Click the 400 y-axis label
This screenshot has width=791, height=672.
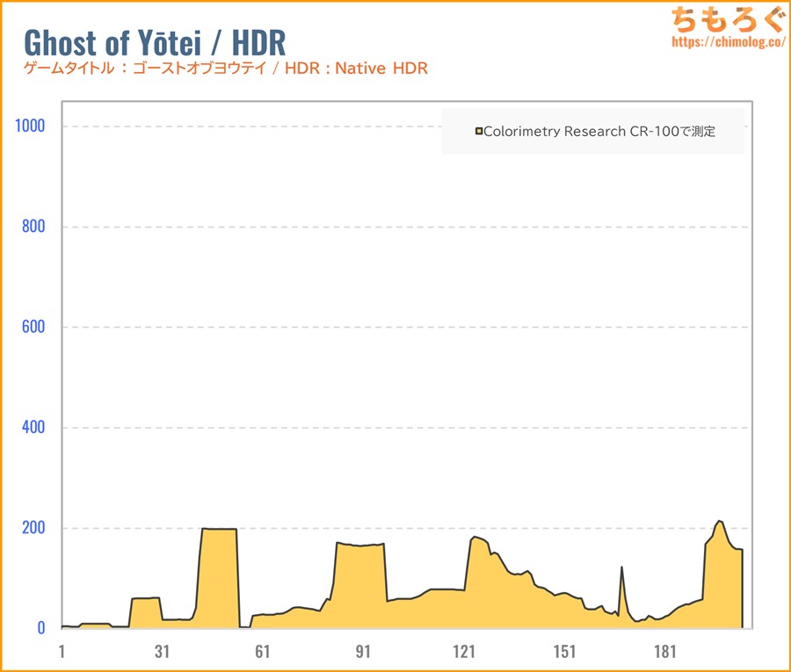(x=33, y=428)
